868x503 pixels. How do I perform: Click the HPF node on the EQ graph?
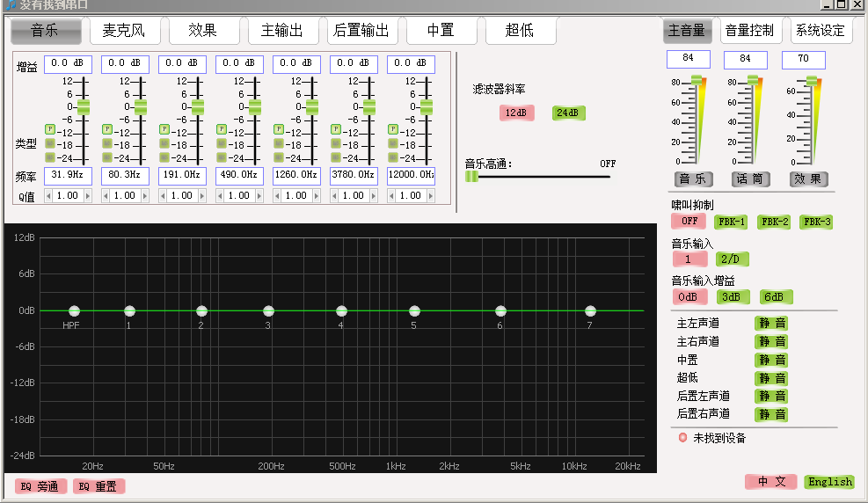pyautogui.click(x=74, y=311)
